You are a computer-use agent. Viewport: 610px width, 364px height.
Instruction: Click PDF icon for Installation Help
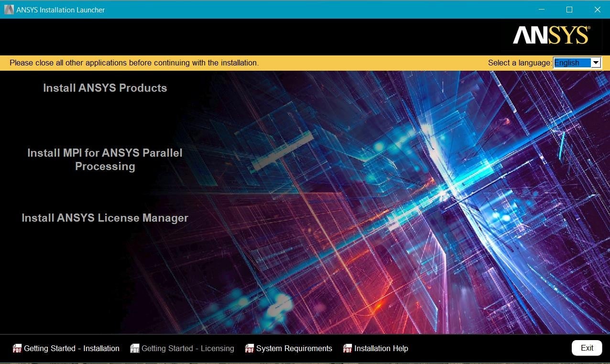click(348, 348)
